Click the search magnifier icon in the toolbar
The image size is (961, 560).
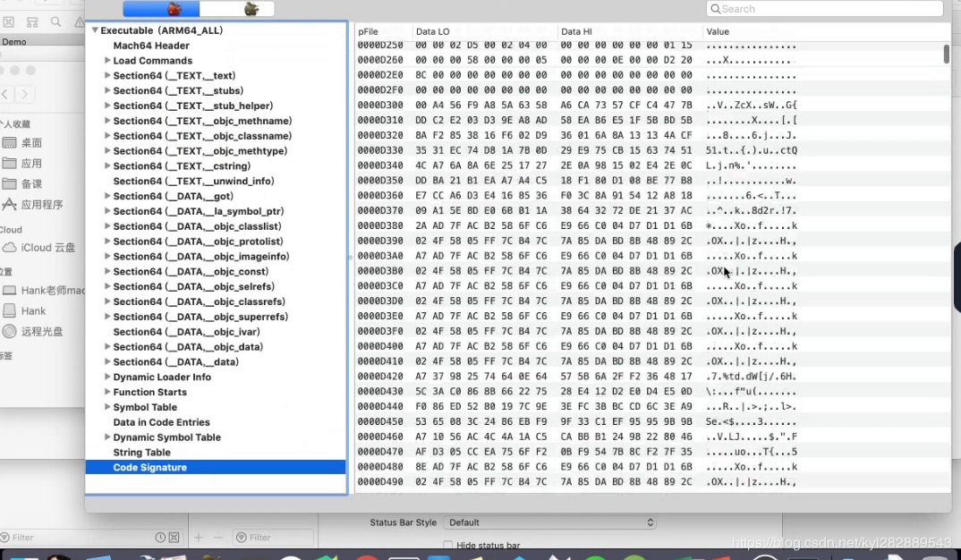pos(55,21)
